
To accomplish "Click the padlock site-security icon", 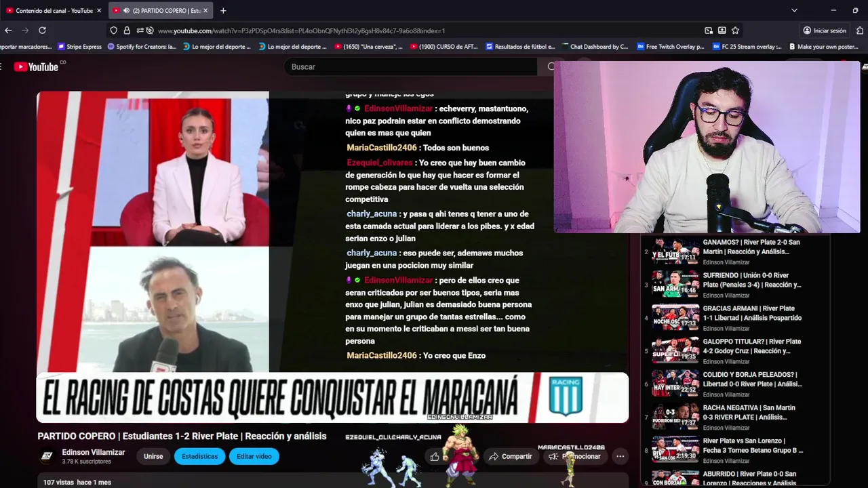I will point(127,30).
